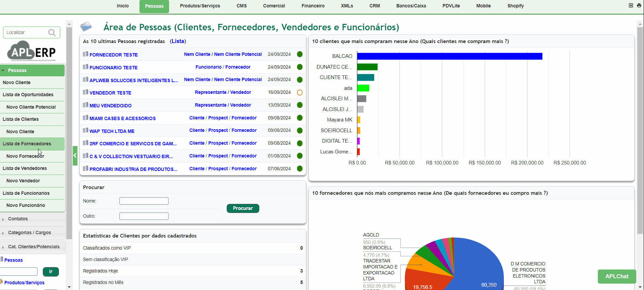
Task: Open Lista de Vendedores in sidebar
Action: pos(32,168)
